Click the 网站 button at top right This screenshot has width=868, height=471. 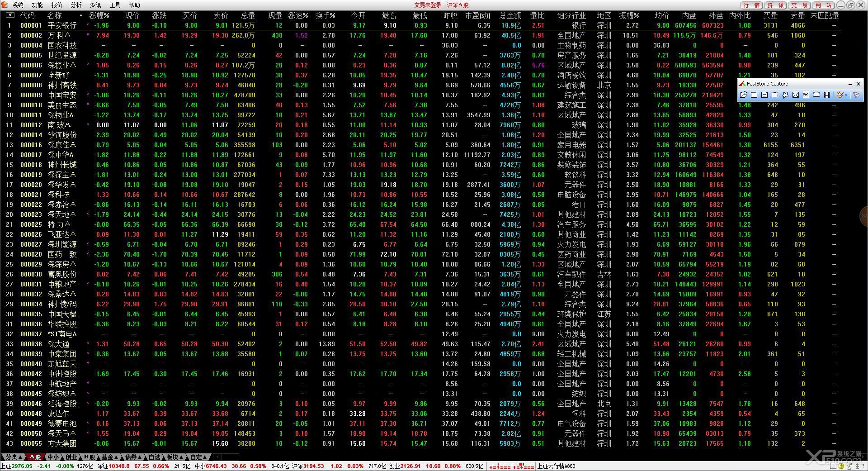coord(824,5)
